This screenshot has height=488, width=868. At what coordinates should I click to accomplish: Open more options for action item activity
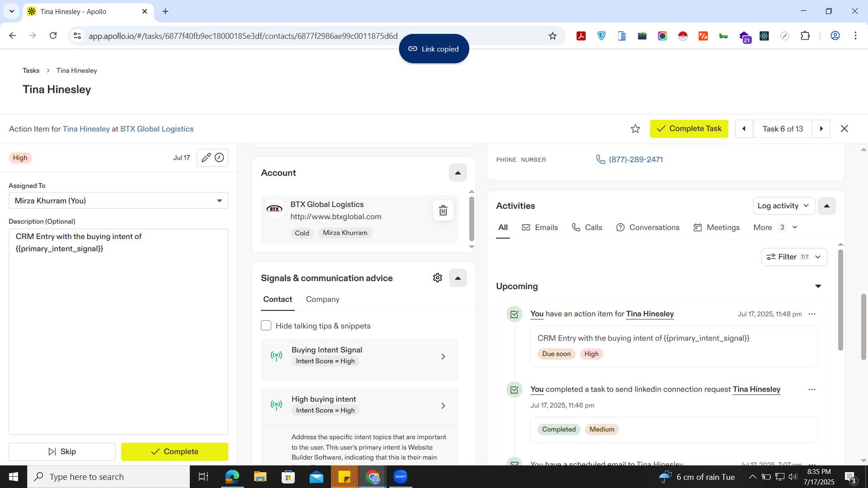click(812, 314)
